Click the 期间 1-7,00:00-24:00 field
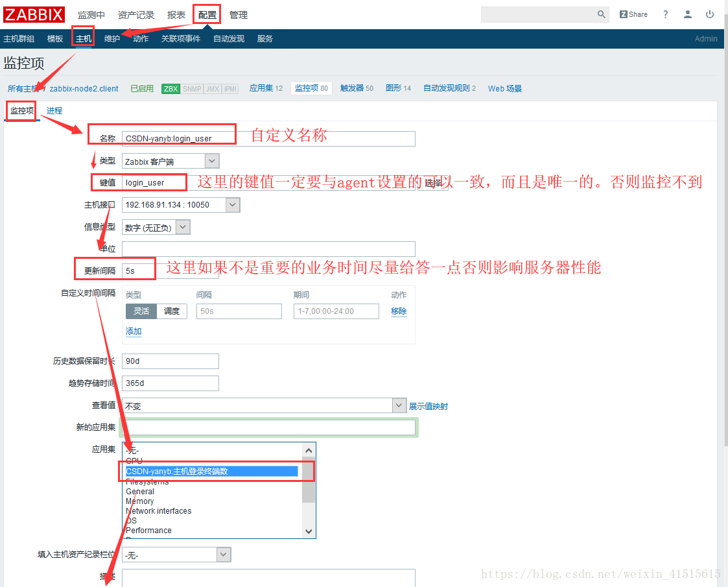Viewport: 728px width, 587px height. [x=336, y=311]
